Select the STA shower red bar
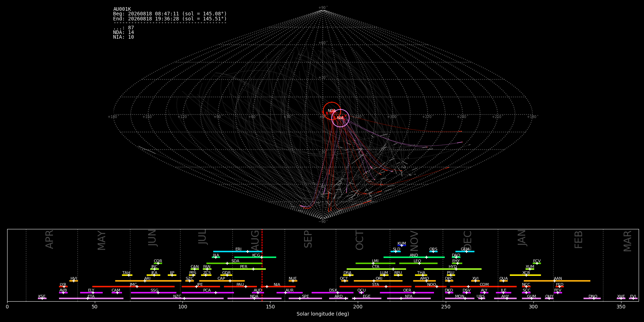This screenshot has width=644, height=322. [x=375, y=287]
